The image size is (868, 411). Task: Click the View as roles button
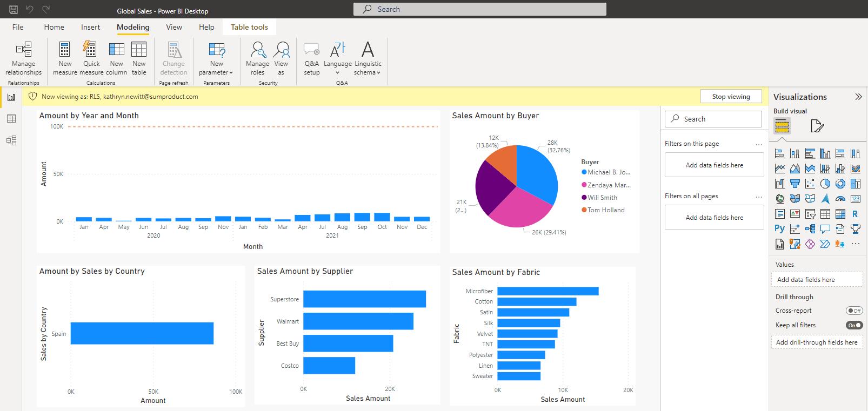coord(281,58)
